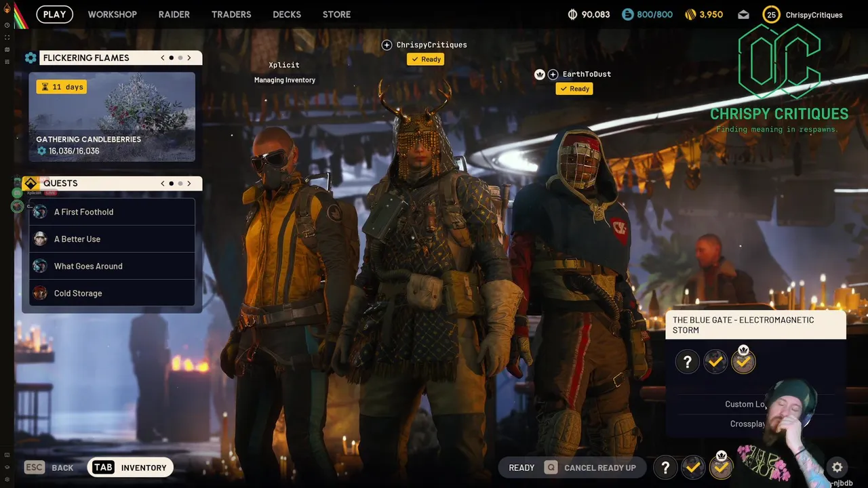Click the What Goes Around quest giver portrait
This screenshot has height=488, width=868.
(x=40, y=266)
